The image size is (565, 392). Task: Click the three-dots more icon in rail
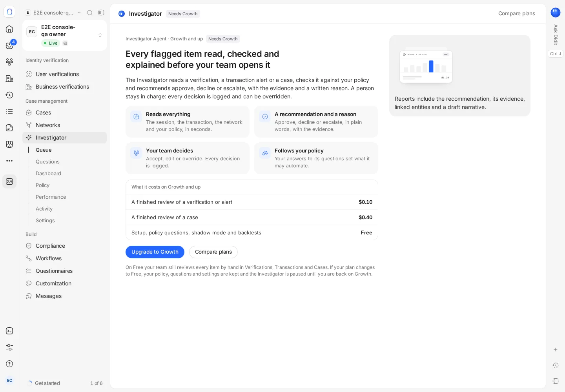(9, 161)
